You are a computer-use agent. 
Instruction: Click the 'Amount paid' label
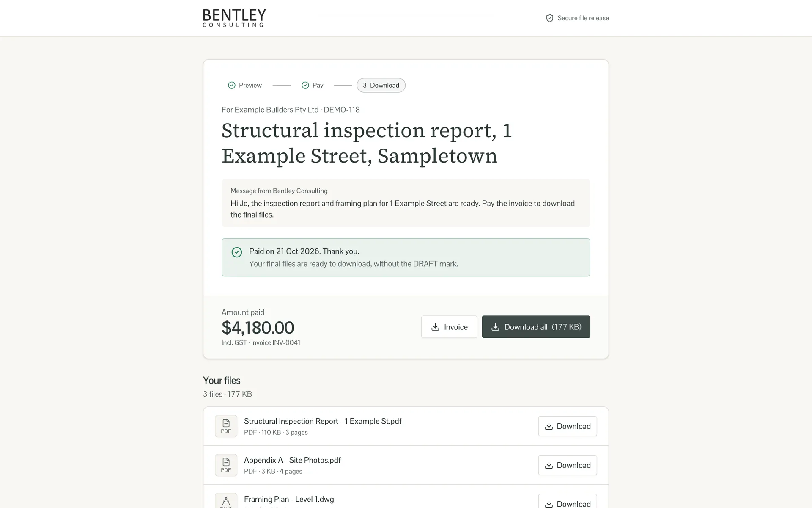(243, 312)
